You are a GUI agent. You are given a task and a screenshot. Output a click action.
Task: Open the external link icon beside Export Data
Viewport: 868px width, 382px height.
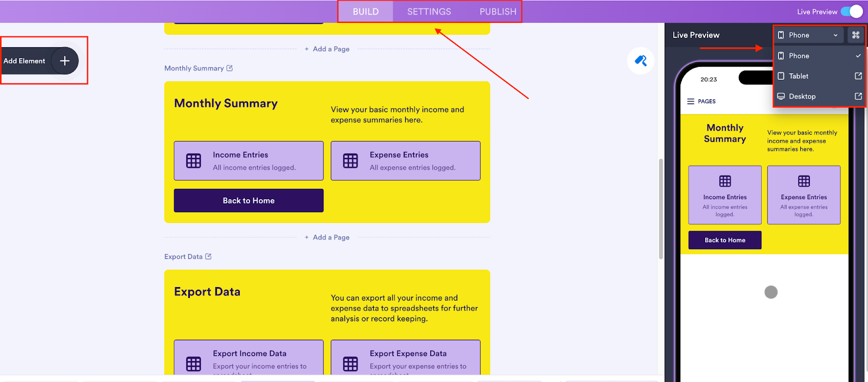click(x=208, y=257)
